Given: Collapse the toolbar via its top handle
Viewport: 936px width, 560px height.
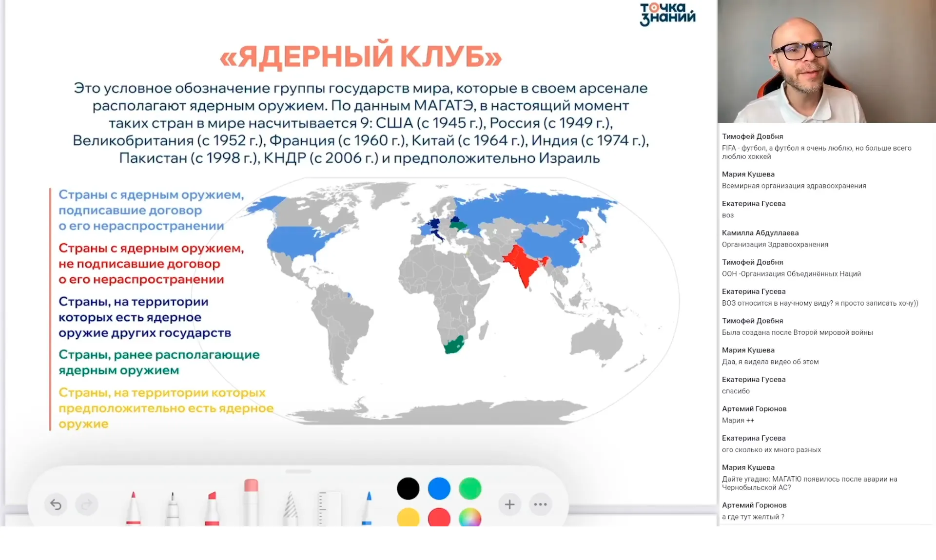Looking at the screenshot, I should pyautogui.click(x=297, y=472).
